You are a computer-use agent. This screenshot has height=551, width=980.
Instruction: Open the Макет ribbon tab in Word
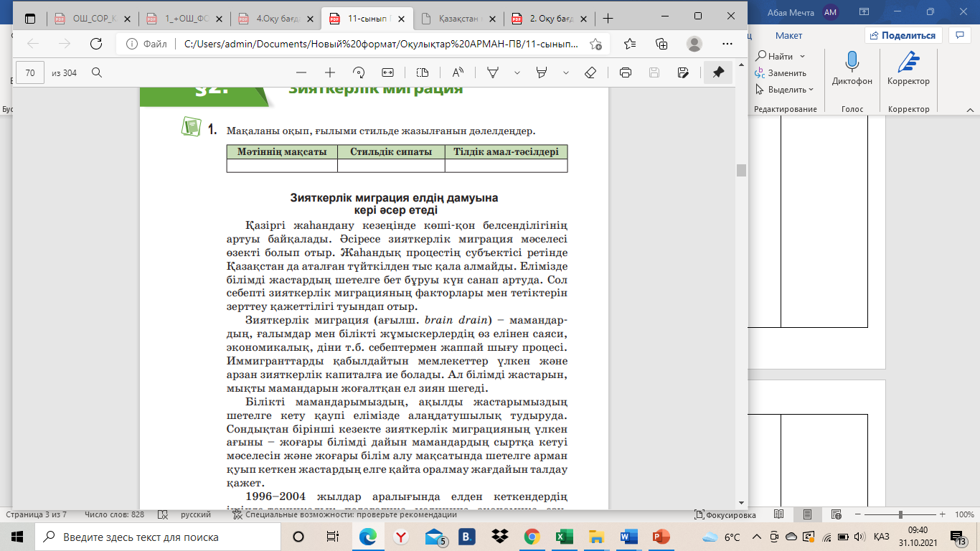[788, 35]
